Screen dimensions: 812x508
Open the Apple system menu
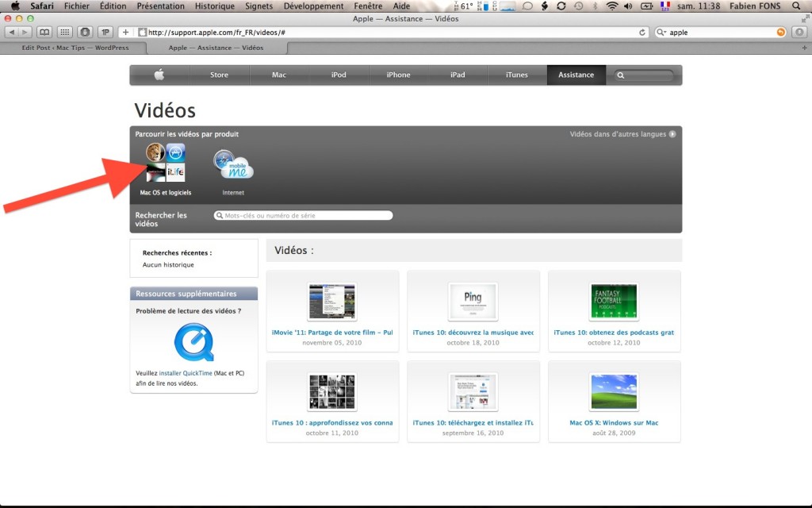click(x=15, y=6)
